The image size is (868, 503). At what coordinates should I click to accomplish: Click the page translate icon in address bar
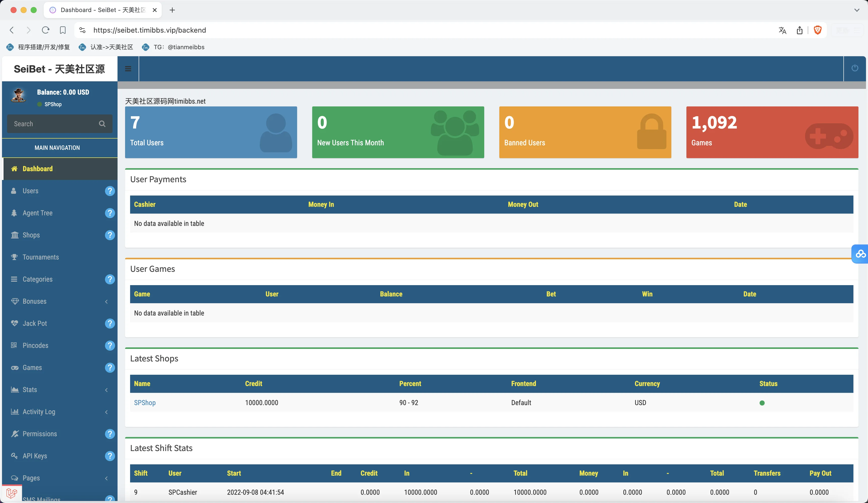[782, 30]
